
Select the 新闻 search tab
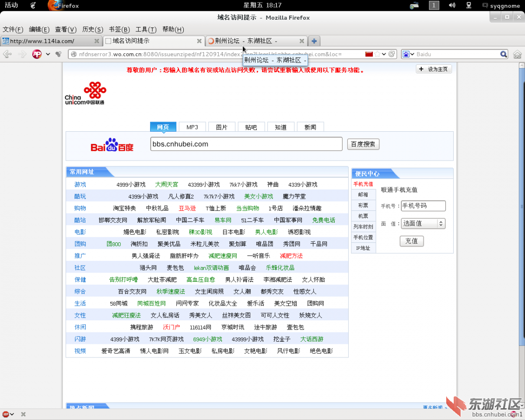point(310,127)
